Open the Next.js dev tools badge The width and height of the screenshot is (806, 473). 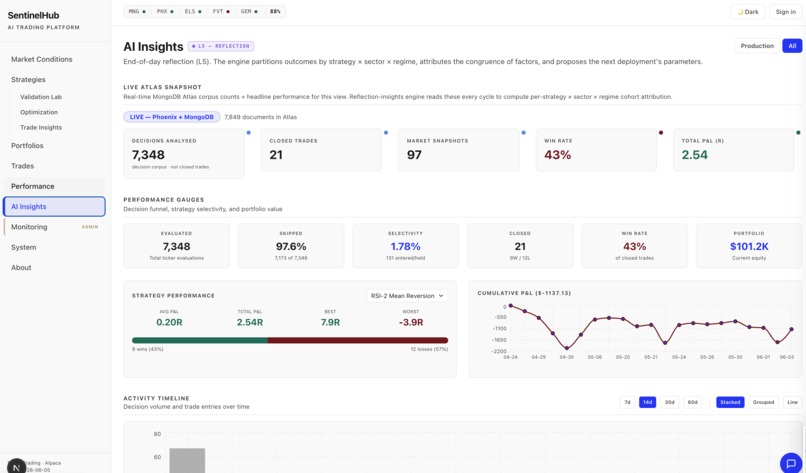coord(16,466)
